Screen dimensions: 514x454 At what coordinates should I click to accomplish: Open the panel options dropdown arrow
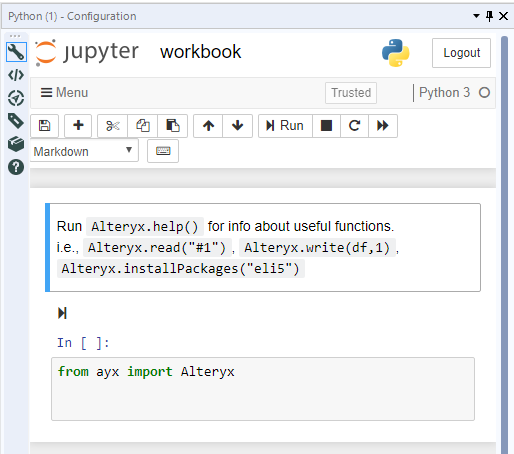click(x=476, y=16)
